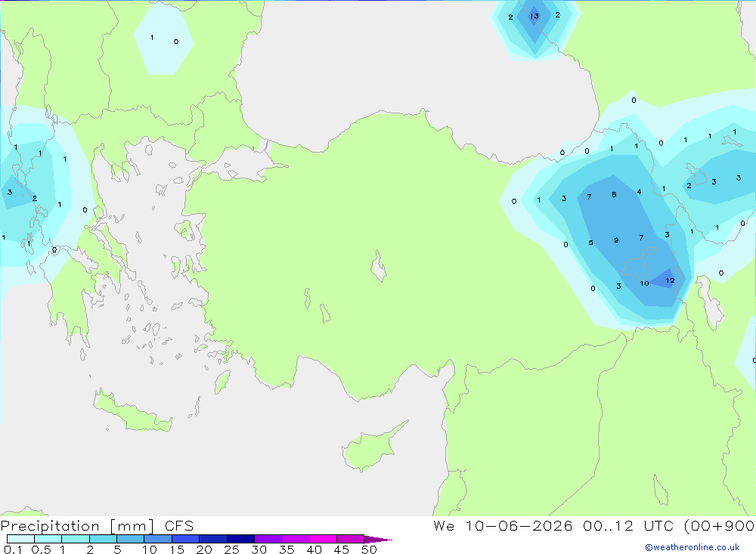
Task: Click the '4' precipitation value on the map
Action: [640, 191]
